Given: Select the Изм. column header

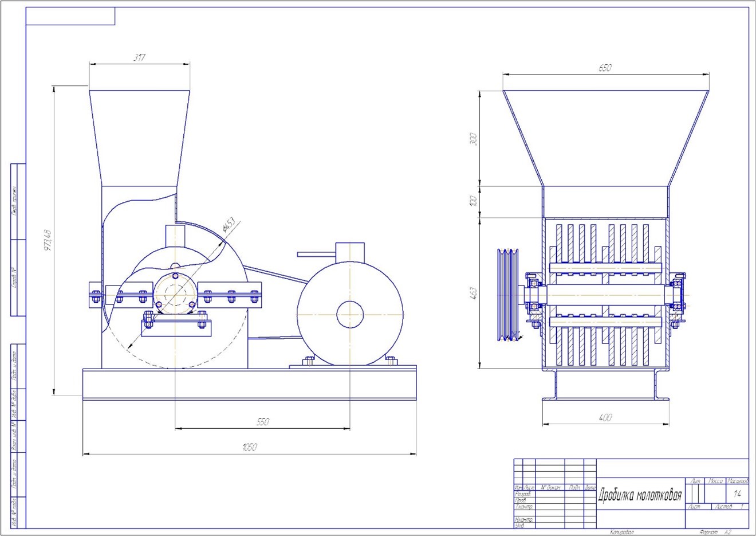Looking at the screenshot, I should (x=518, y=488).
